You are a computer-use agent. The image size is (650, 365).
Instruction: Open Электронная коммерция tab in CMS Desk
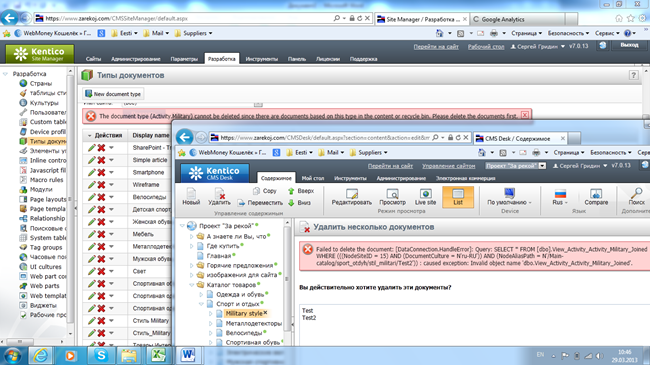[465, 178]
